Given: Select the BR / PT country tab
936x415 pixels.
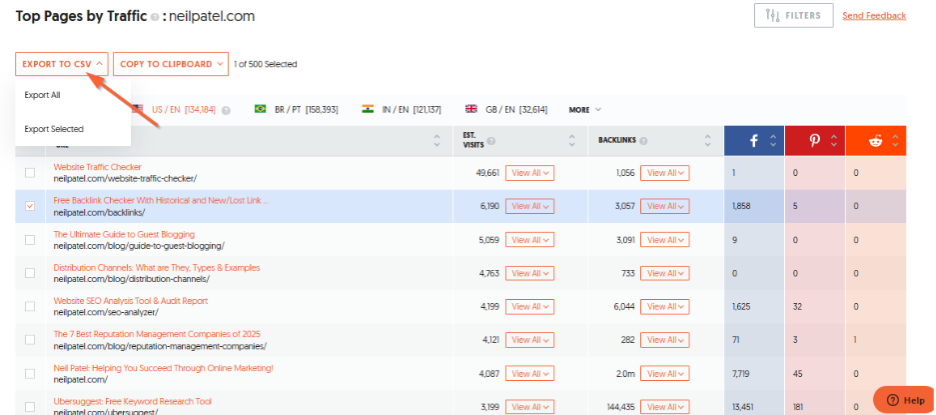Looking at the screenshot, I should click(x=306, y=110).
